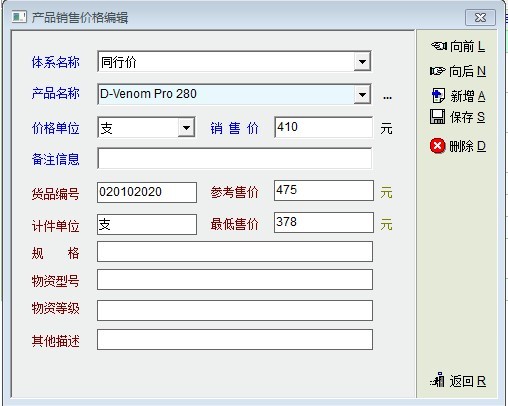Save the record with 保存 S

tap(457, 117)
